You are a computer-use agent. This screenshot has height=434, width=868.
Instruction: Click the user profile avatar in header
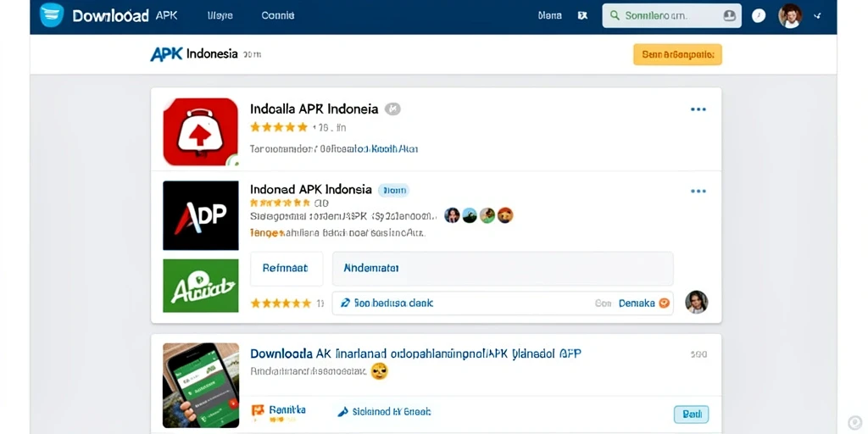pyautogui.click(x=789, y=15)
